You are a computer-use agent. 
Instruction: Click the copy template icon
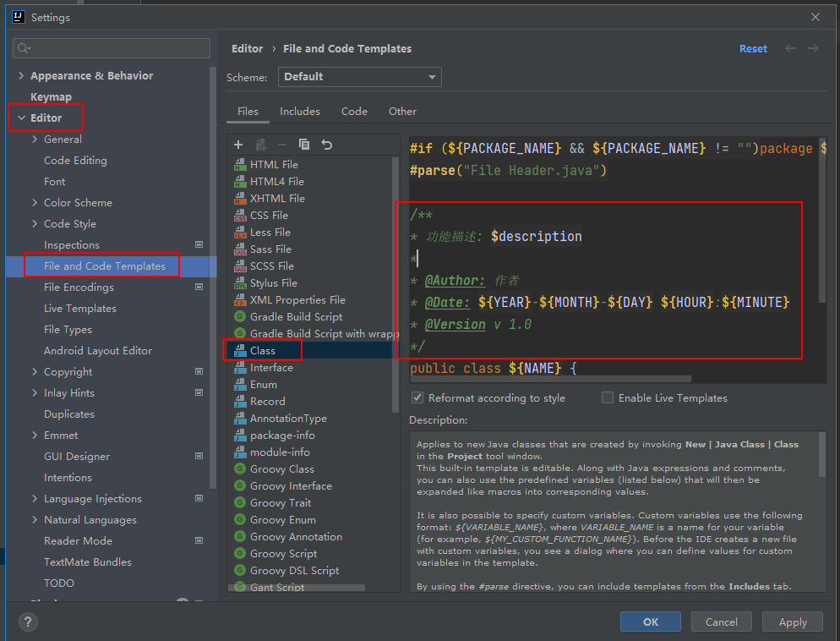tap(304, 145)
